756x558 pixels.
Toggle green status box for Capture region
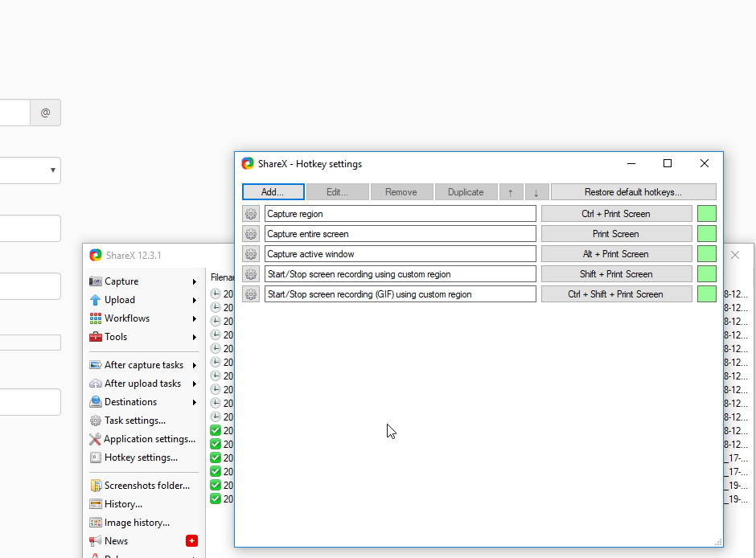click(706, 214)
